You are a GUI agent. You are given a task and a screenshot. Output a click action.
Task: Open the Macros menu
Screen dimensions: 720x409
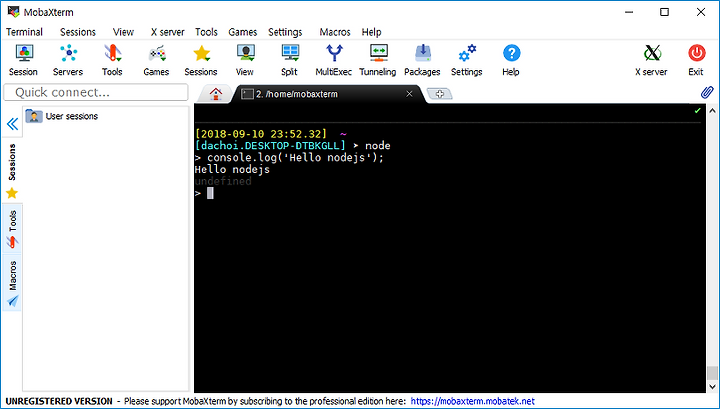[335, 32]
